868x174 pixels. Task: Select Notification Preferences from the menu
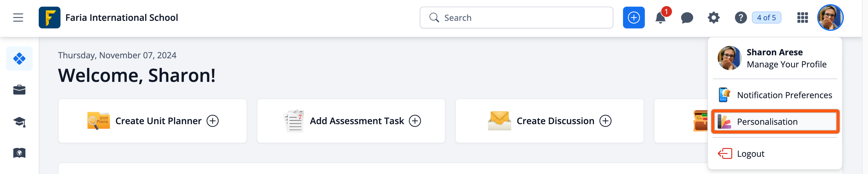[x=784, y=95]
